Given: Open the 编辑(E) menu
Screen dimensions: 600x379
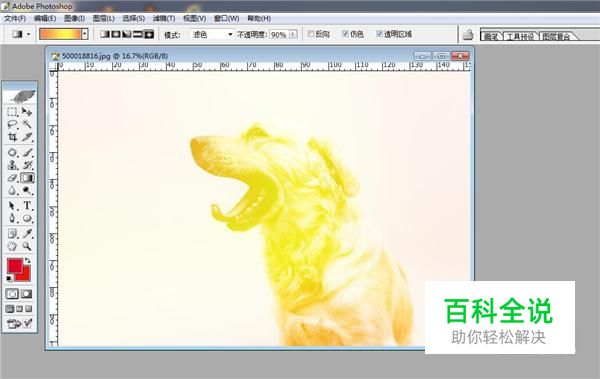Looking at the screenshot, I should pos(45,18).
